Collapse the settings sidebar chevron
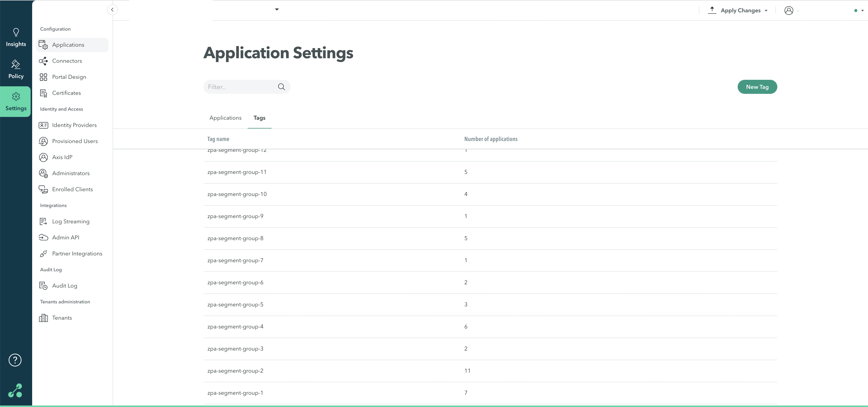Image resolution: width=868 pixels, height=407 pixels. [x=112, y=10]
